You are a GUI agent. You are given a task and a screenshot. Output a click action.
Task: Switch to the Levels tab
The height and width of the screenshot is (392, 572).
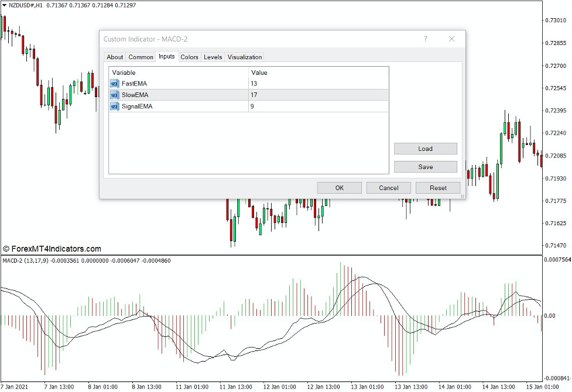point(212,57)
